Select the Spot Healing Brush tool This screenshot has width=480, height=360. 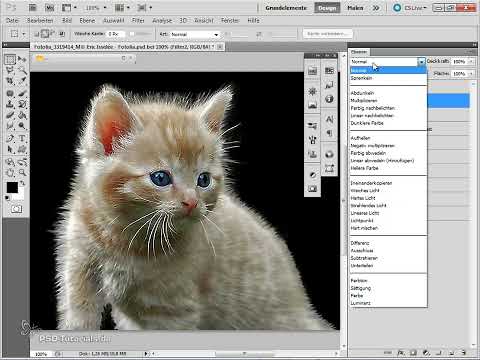coord(10,94)
